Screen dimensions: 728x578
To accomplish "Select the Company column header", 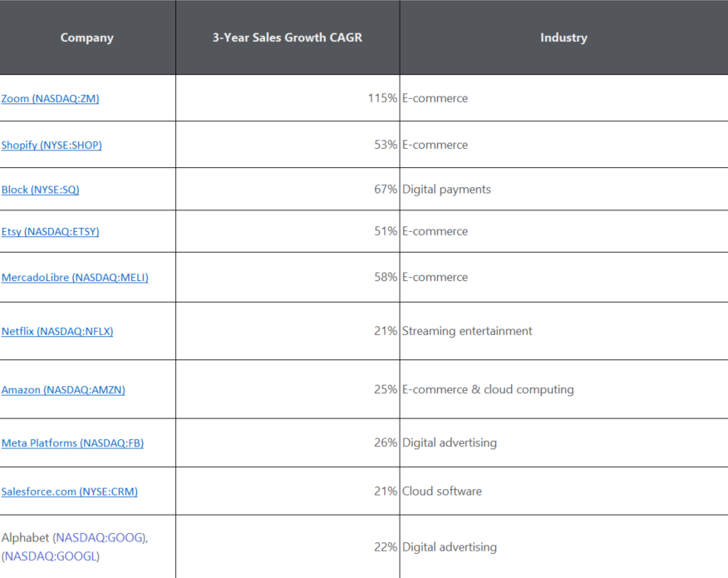I will point(87,37).
